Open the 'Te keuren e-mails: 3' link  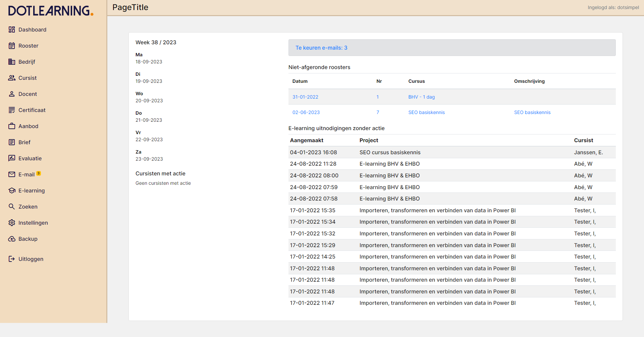tap(321, 48)
